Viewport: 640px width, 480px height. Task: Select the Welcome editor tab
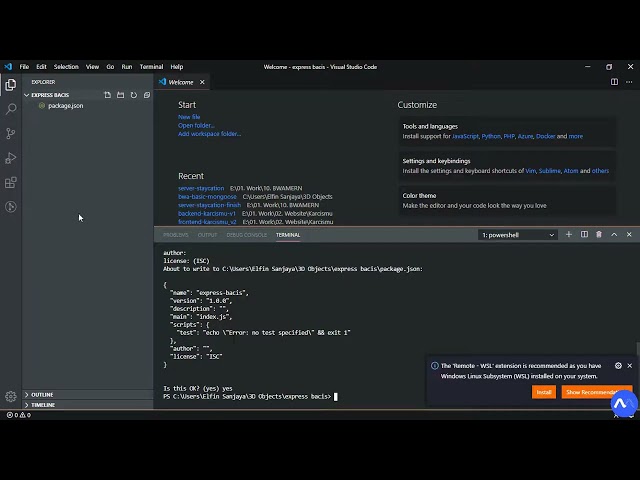pos(181,82)
